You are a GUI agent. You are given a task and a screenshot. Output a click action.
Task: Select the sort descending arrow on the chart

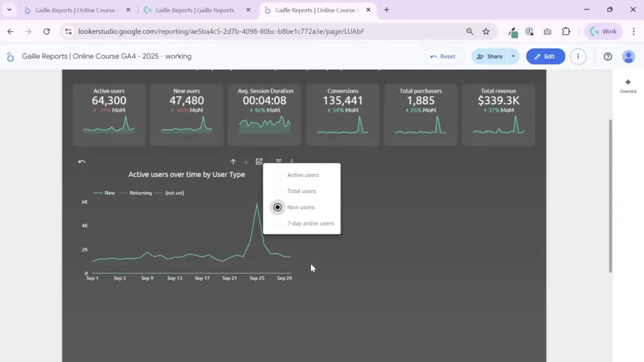tap(246, 161)
